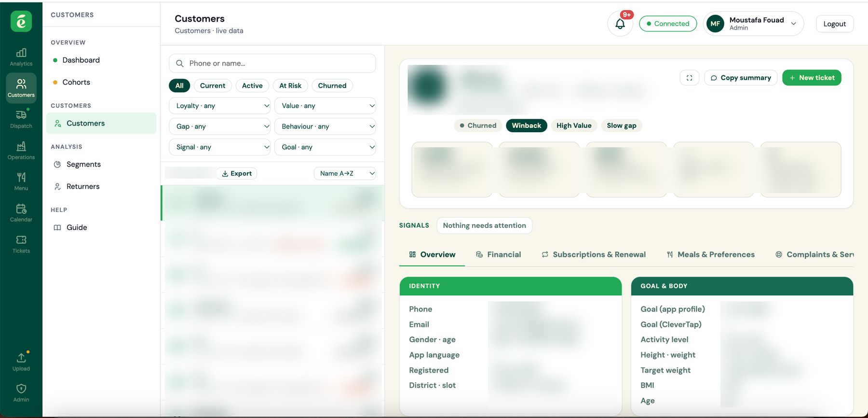Select the Churned filter chip
This screenshot has width=868, height=418.
pos(332,85)
